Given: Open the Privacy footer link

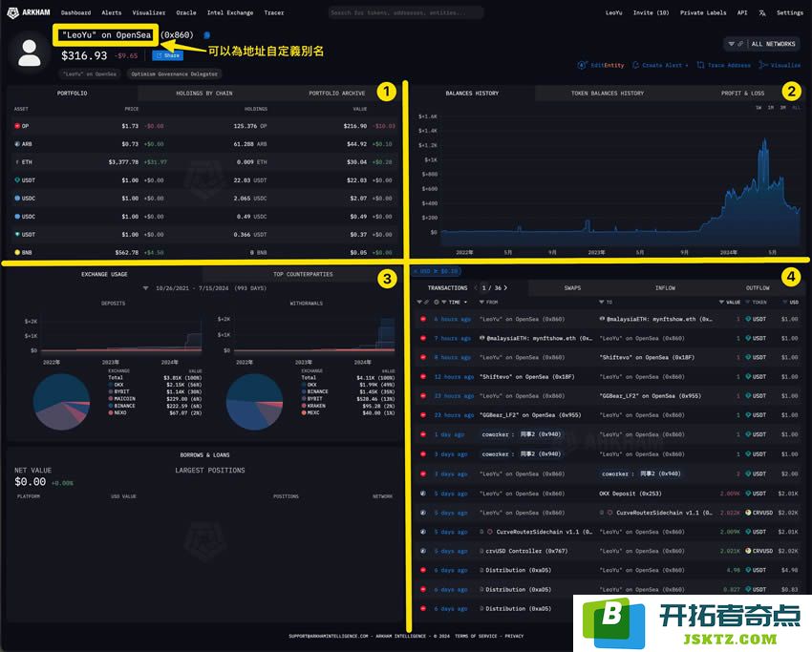Looking at the screenshot, I should point(514,636).
